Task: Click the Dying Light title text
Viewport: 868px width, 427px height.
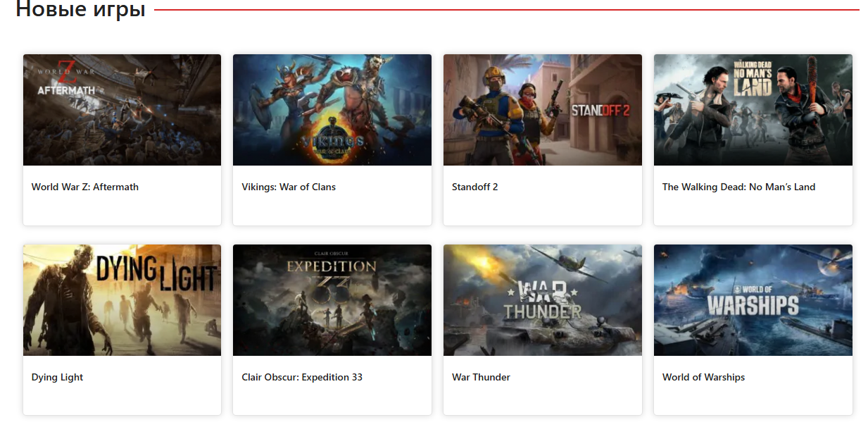Action: (58, 377)
